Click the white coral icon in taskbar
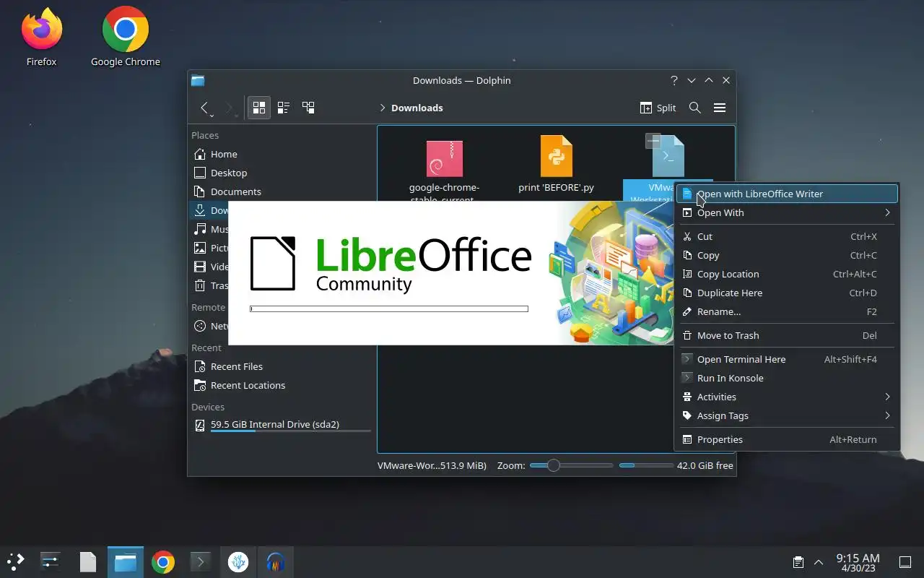This screenshot has width=924, height=578. point(238,561)
